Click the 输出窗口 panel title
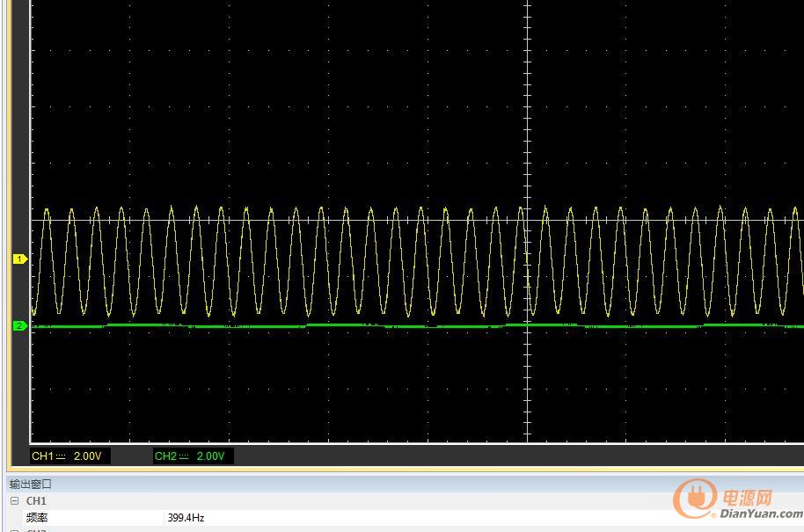The height and width of the screenshot is (532, 804). point(31,484)
